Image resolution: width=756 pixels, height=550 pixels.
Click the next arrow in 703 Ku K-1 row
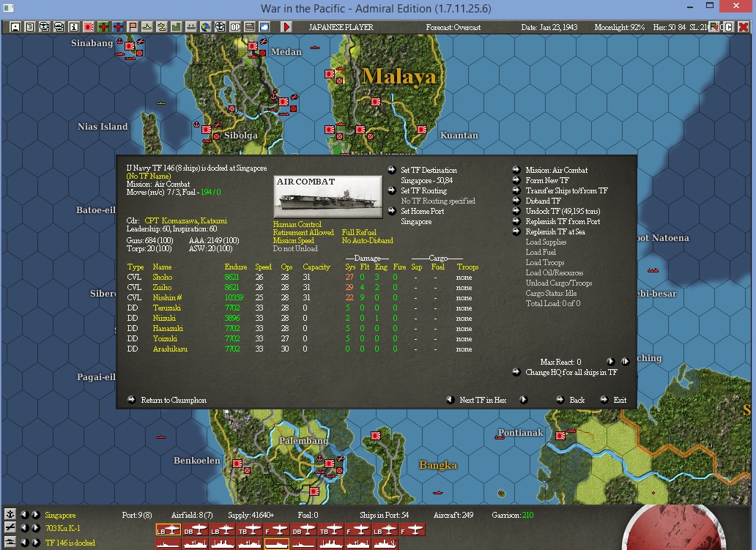35,528
